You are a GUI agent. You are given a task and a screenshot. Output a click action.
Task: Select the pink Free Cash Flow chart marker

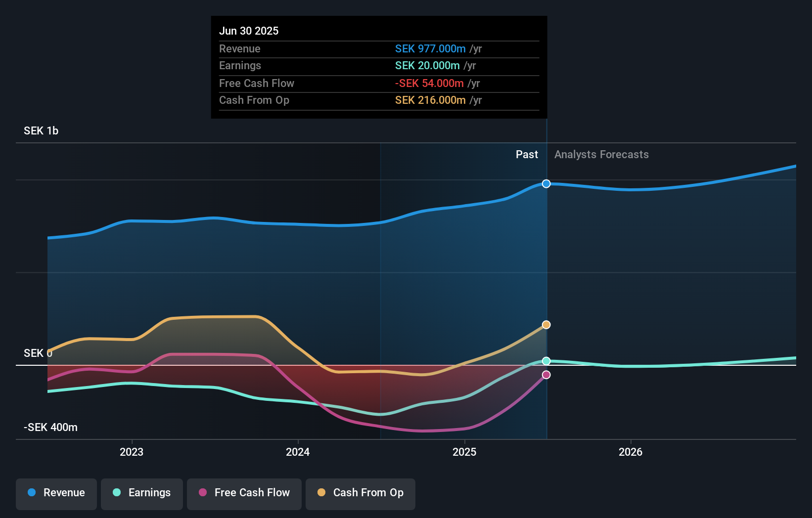point(546,375)
